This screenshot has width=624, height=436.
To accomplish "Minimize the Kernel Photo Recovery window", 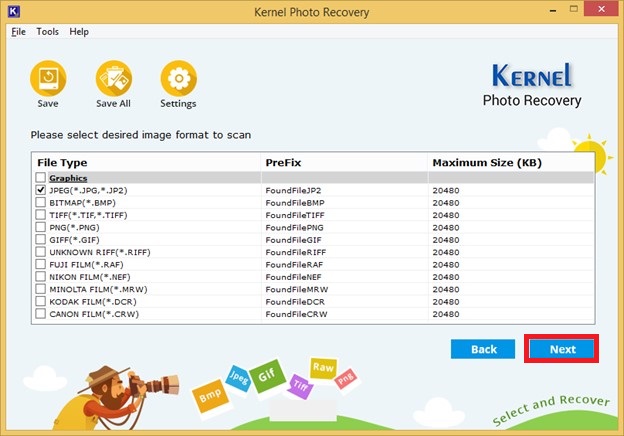I will pos(553,10).
